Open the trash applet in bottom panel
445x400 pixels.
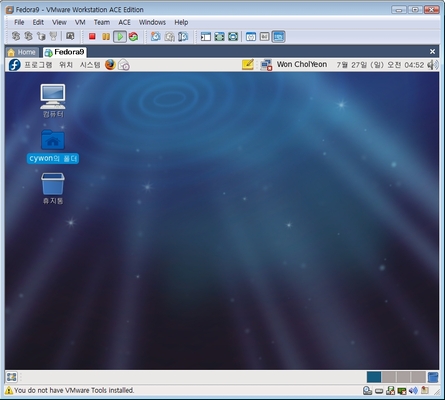[433, 377]
